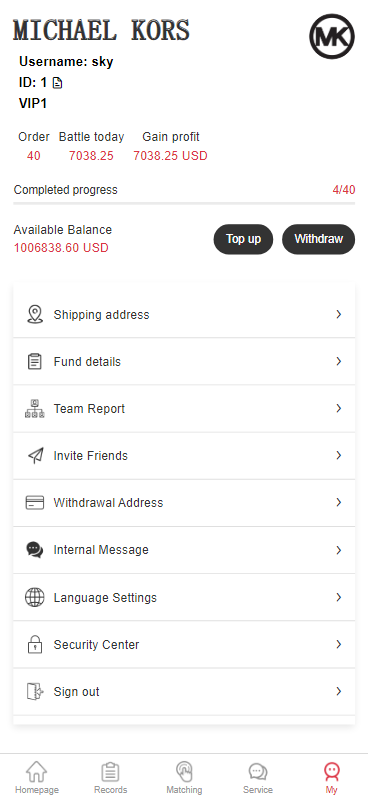Click the Withdrawal Address card icon

pos(35,503)
